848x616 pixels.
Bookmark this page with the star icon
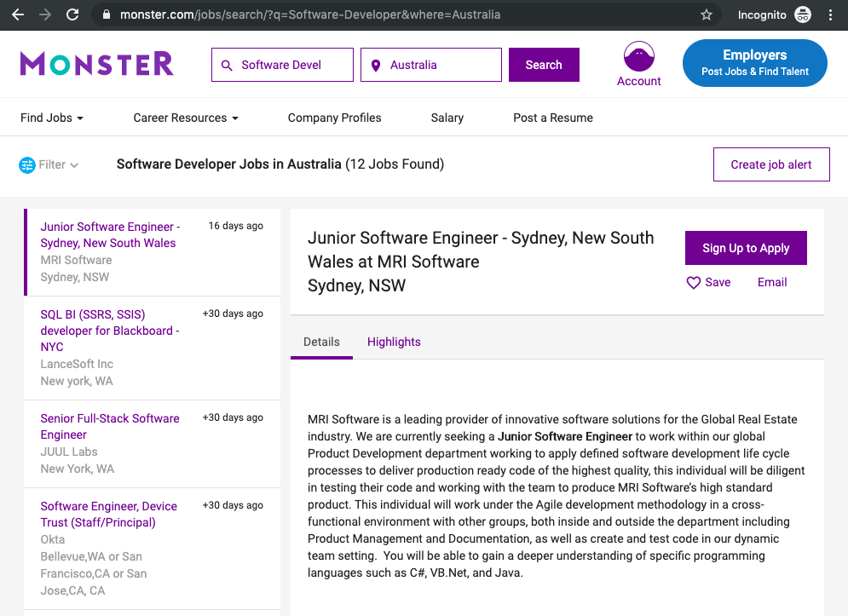click(x=707, y=14)
